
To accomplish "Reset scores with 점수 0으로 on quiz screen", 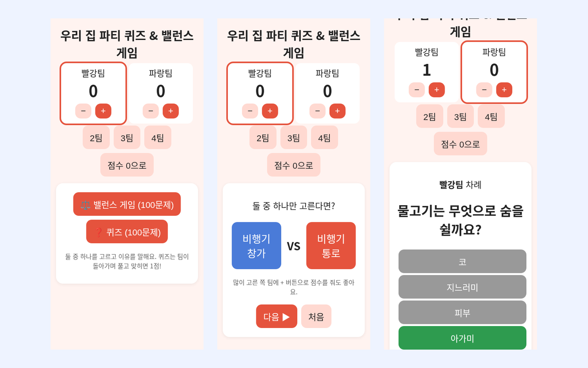I will [460, 144].
